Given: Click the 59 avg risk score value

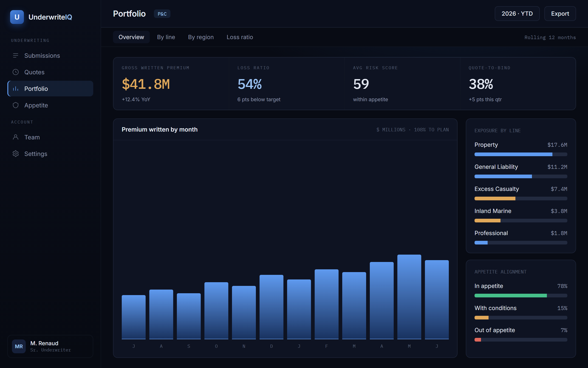Looking at the screenshot, I should 361,84.
